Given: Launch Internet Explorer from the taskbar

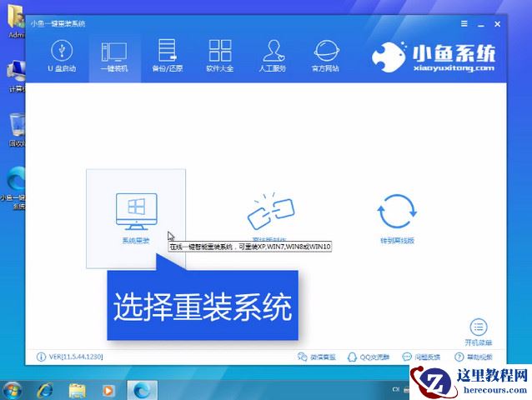Looking at the screenshot, I should coord(45,390).
